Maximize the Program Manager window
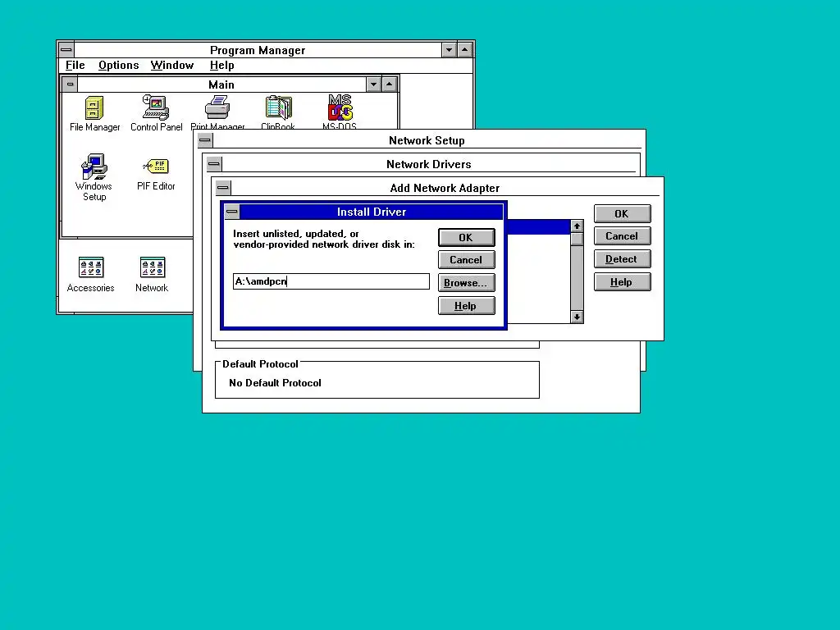The height and width of the screenshot is (630, 840). [465, 50]
